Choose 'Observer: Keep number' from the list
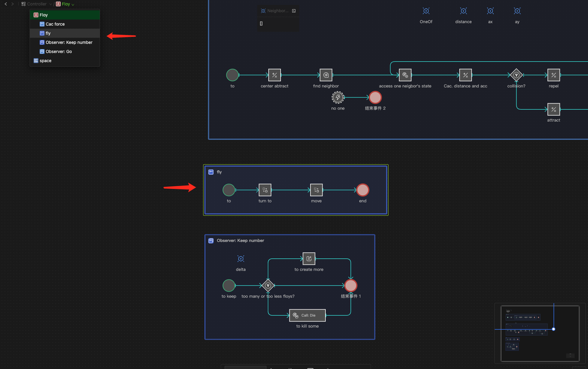 coord(69,42)
